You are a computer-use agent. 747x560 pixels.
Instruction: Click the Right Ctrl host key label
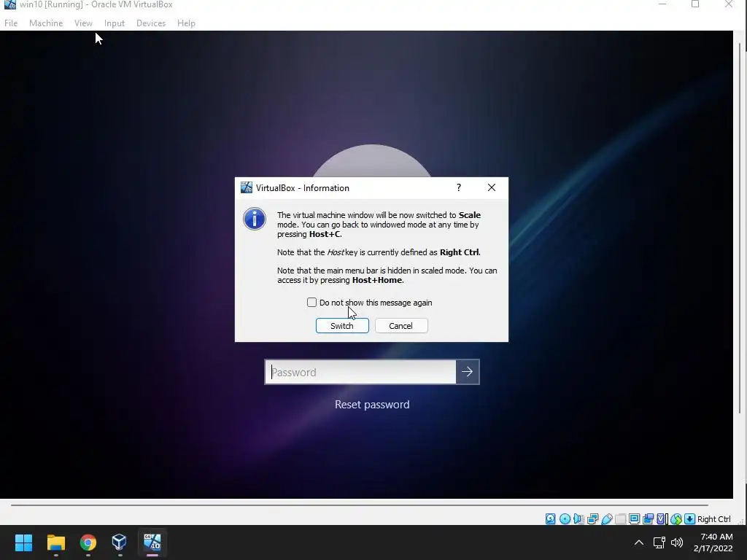[713, 519]
